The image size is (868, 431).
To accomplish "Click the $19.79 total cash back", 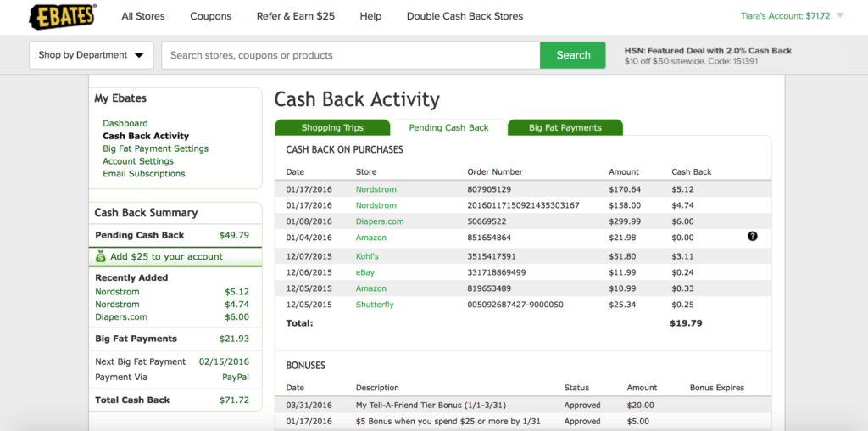I will point(686,323).
